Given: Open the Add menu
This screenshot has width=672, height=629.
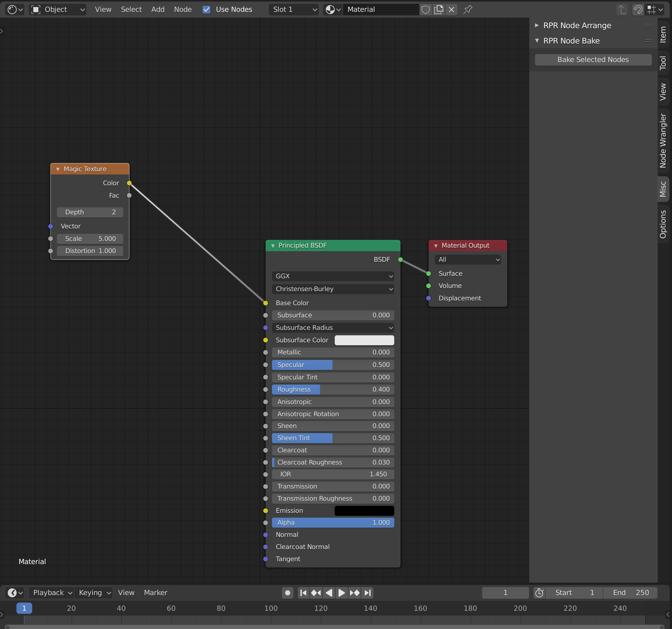Looking at the screenshot, I should tap(158, 10).
